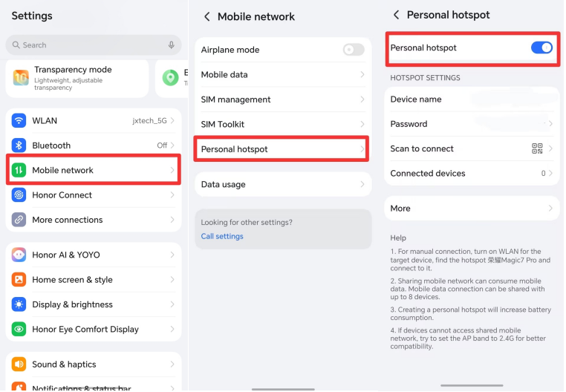The width and height of the screenshot is (566, 392).
Task: Tap the Settings search field
Action: [89, 45]
